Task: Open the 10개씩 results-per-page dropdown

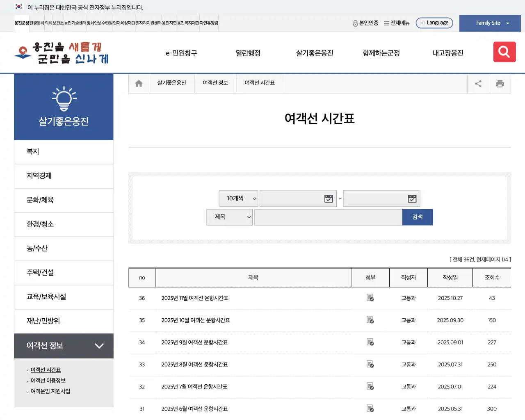Action: tap(238, 199)
